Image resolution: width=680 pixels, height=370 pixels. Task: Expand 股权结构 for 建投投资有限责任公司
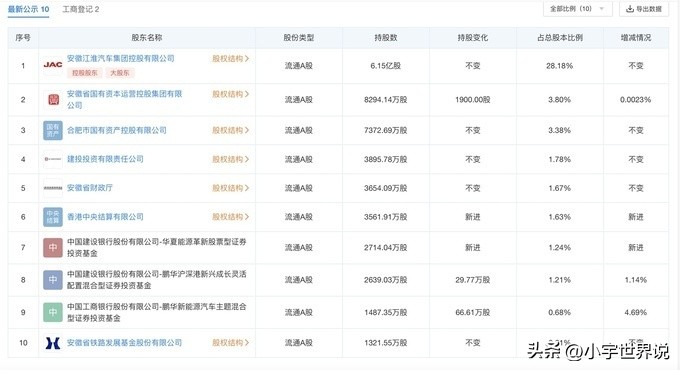pyautogui.click(x=230, y=159)
